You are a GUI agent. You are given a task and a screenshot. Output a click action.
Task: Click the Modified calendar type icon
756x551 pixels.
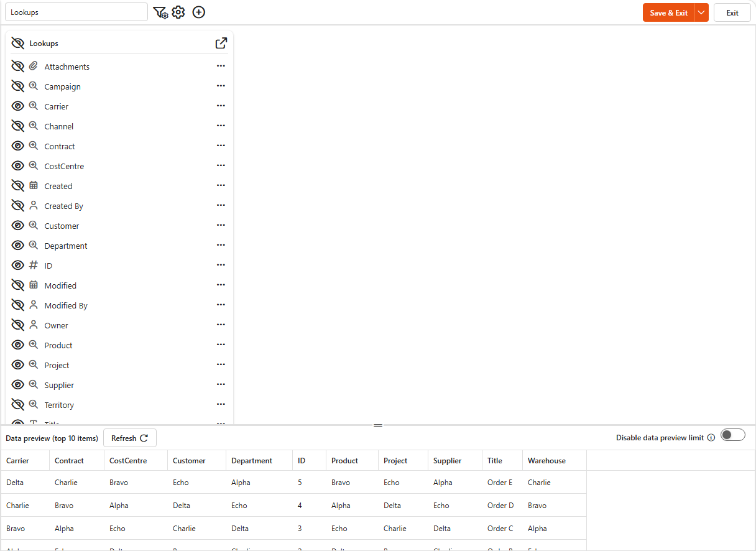coord(34,285)
